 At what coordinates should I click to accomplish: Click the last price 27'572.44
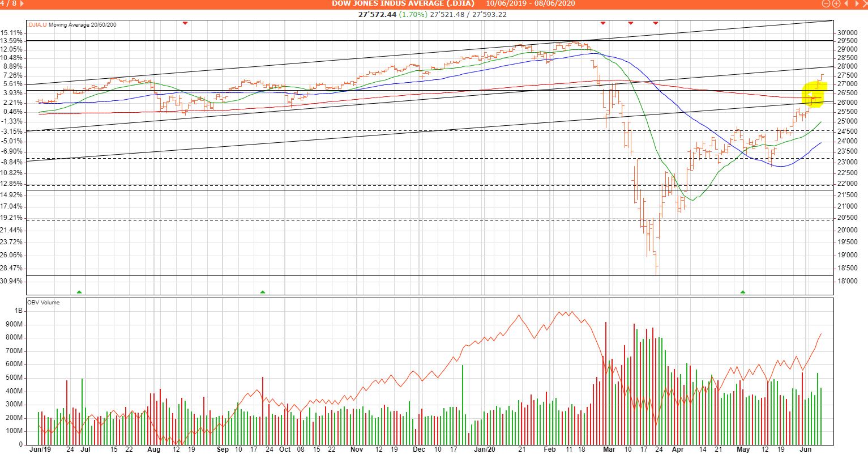(x=378, y=14)
